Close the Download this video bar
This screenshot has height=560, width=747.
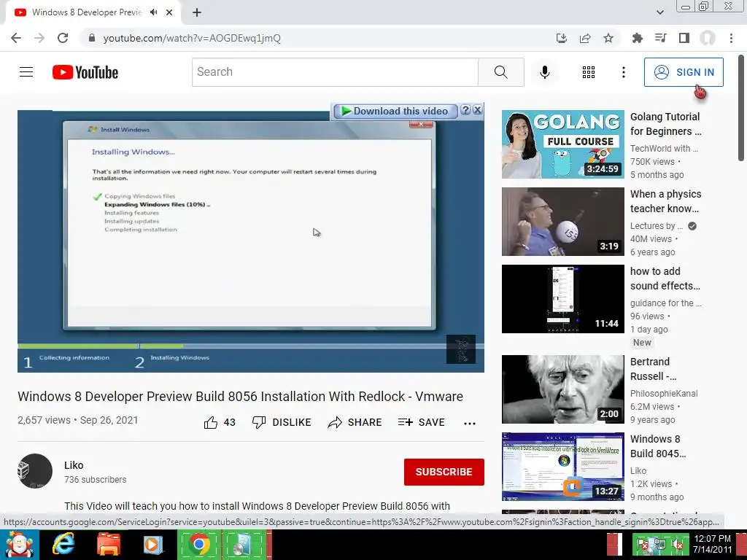(477, 110)
